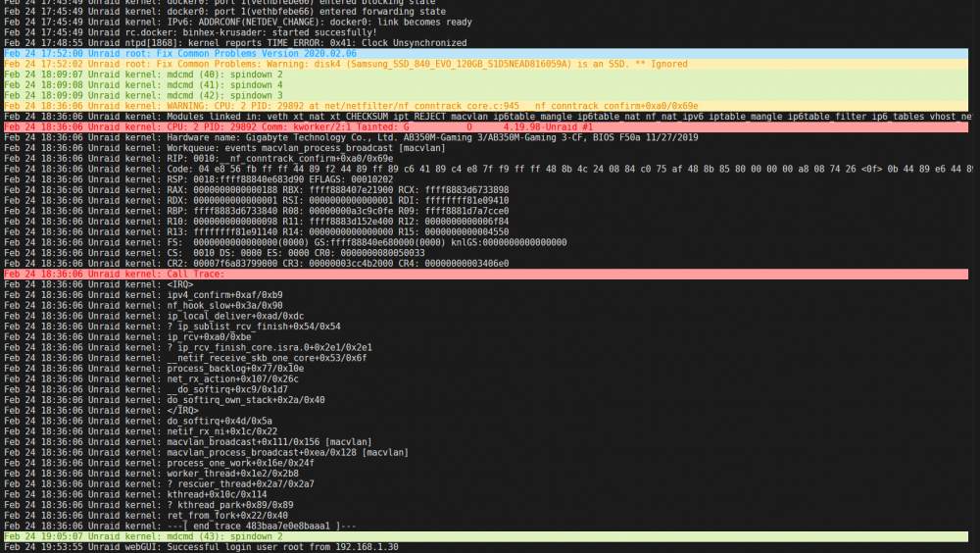Click the blue 'Fix Common Problems Version 2020.02.06' line
This screenshot has height=553, width=980.
[486, 54]
